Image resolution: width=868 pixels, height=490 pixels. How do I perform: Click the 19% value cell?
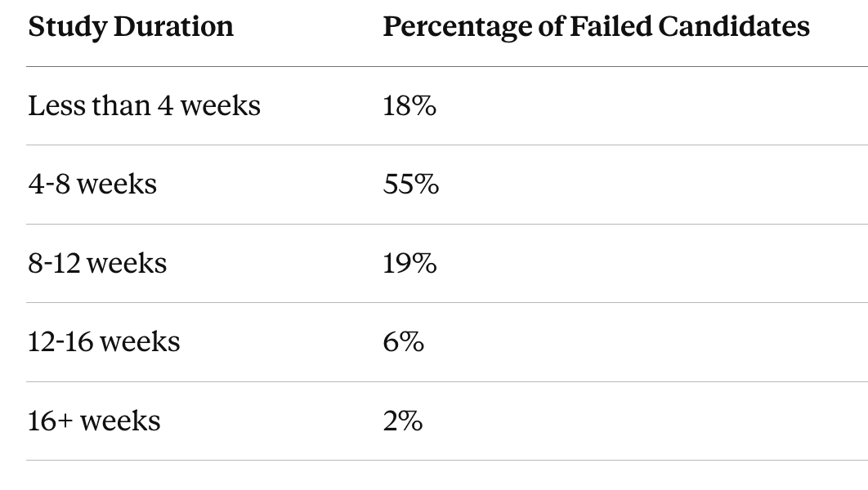(x=409, y=264)
